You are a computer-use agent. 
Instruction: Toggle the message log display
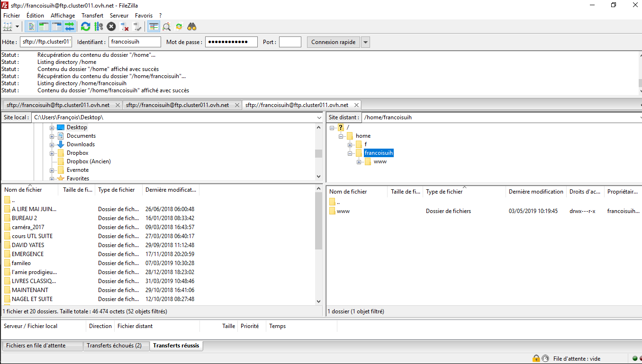pos(31,27)
